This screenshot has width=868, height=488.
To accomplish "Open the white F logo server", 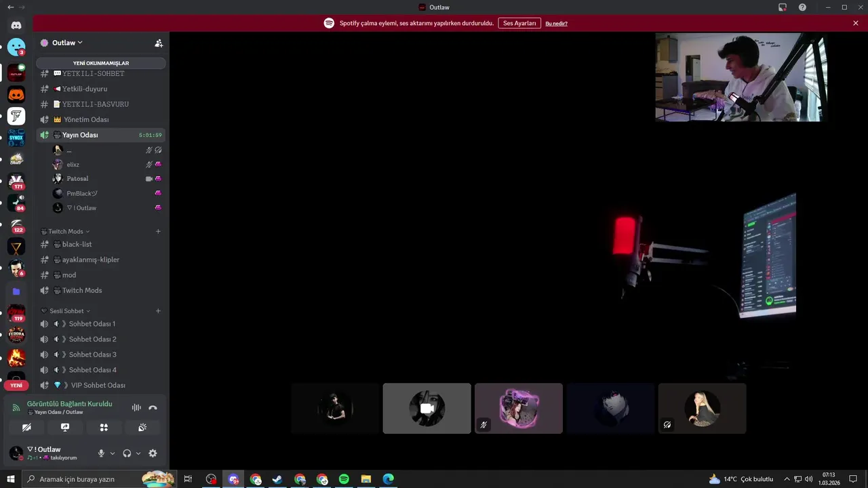I will click(x=16, y=116).
